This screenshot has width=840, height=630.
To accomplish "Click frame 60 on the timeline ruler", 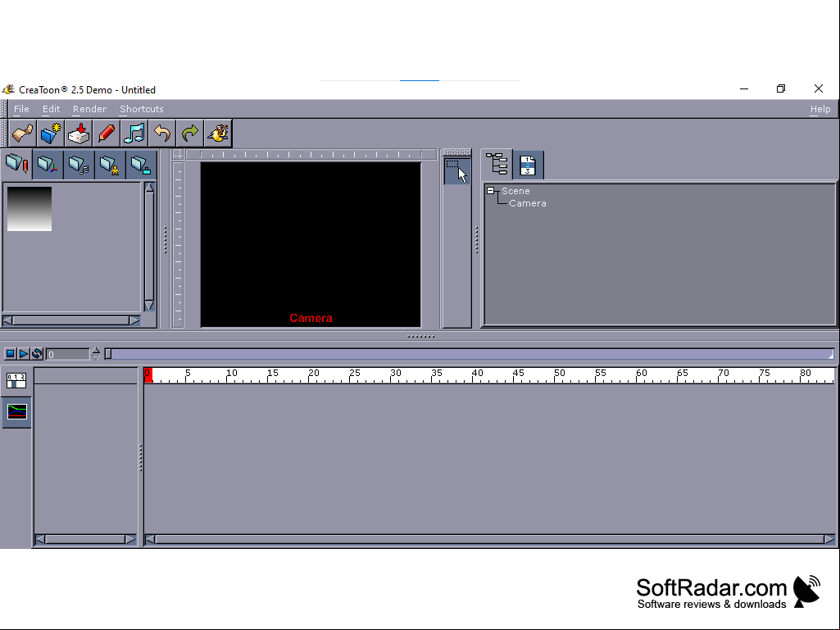I will (x=641, y=375).
